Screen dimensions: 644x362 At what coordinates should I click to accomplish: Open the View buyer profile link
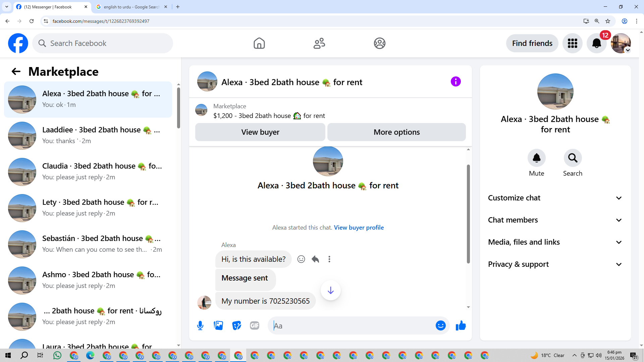click(359, 227)
